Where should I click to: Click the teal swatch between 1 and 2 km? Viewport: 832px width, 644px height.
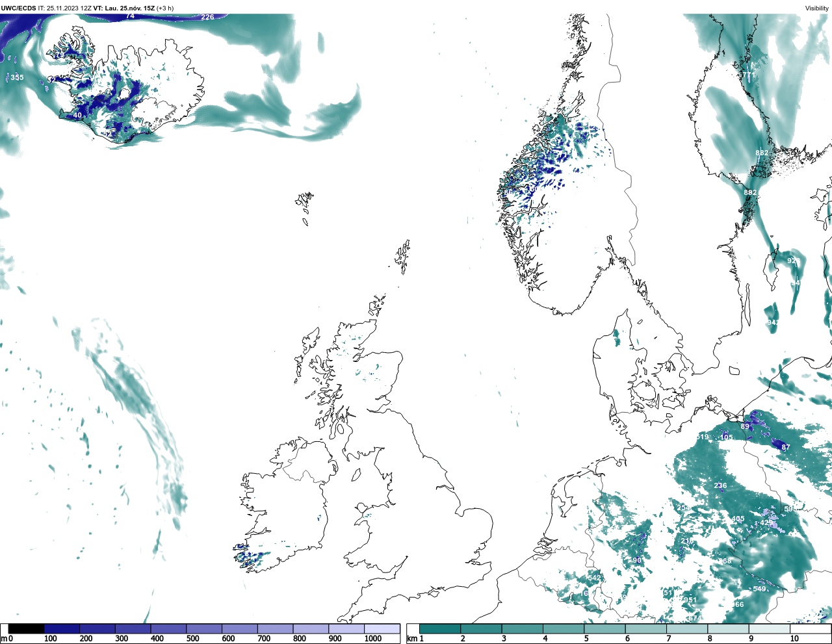click(440, 628)
